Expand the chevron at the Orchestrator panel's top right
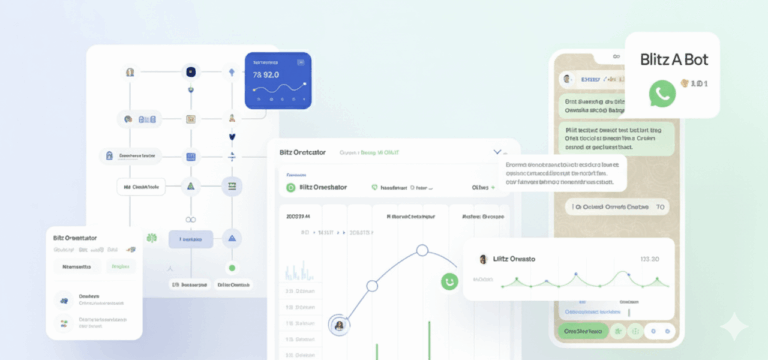 point(498,152)
